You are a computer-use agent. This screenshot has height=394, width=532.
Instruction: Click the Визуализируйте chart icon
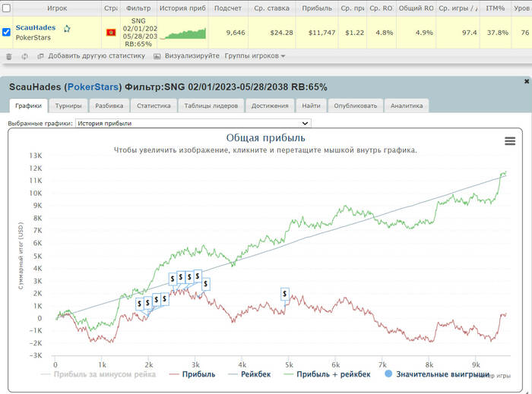(x=157, y=56)
